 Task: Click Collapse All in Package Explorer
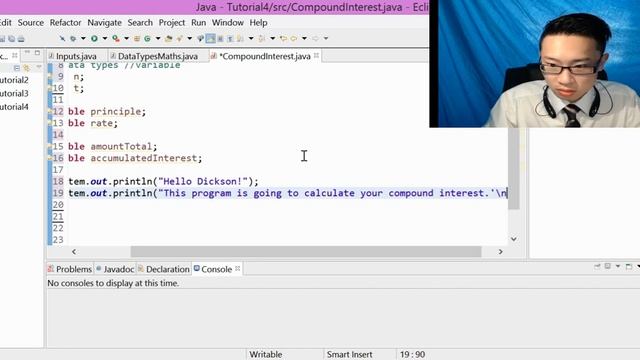pyautogui.click(x=17, y=67)
